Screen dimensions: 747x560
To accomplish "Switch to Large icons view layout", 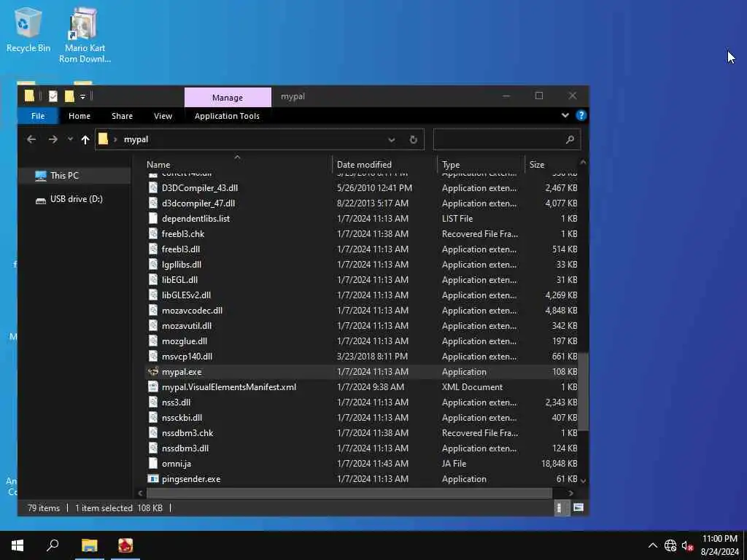I will pyautogui.click(x=578, y=508).
